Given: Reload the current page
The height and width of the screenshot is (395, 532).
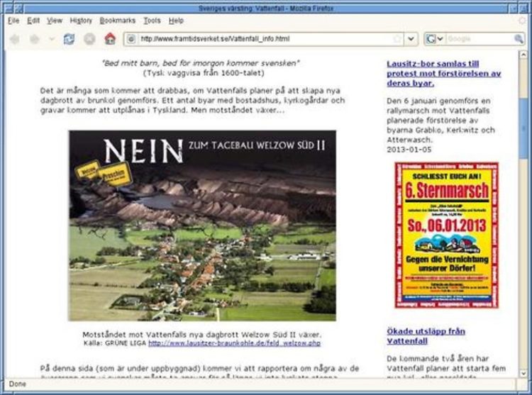Looking at the screenshot, I should 69,38.
